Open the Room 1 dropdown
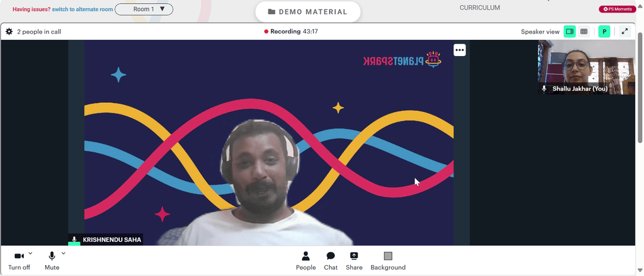644x276 pixels. [144, 9]
